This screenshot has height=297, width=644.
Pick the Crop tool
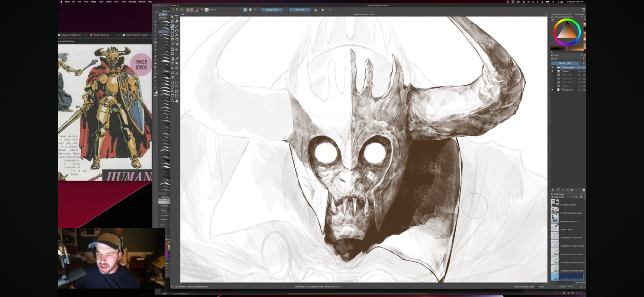pyautogui.click(x=173, y=54)
